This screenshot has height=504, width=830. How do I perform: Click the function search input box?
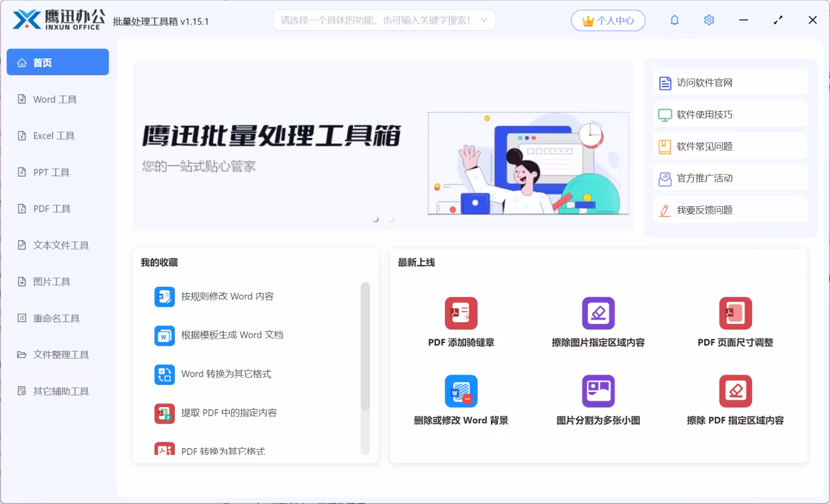[384, 20]
